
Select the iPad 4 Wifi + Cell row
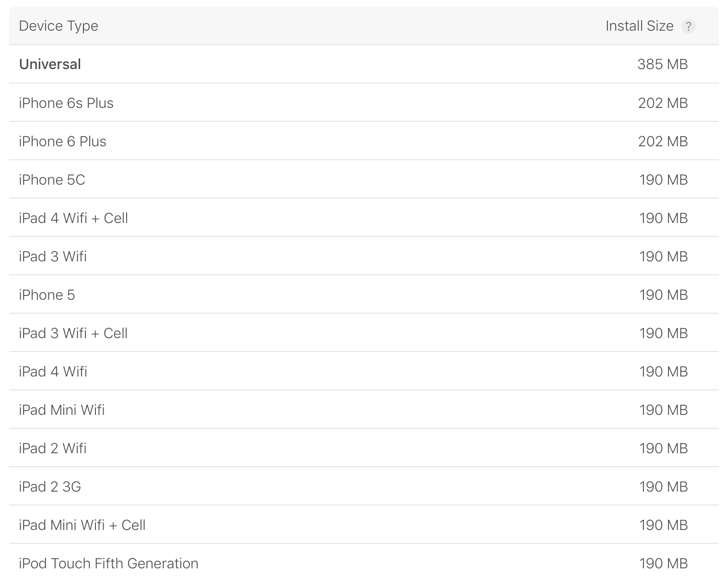click(363, 218)
